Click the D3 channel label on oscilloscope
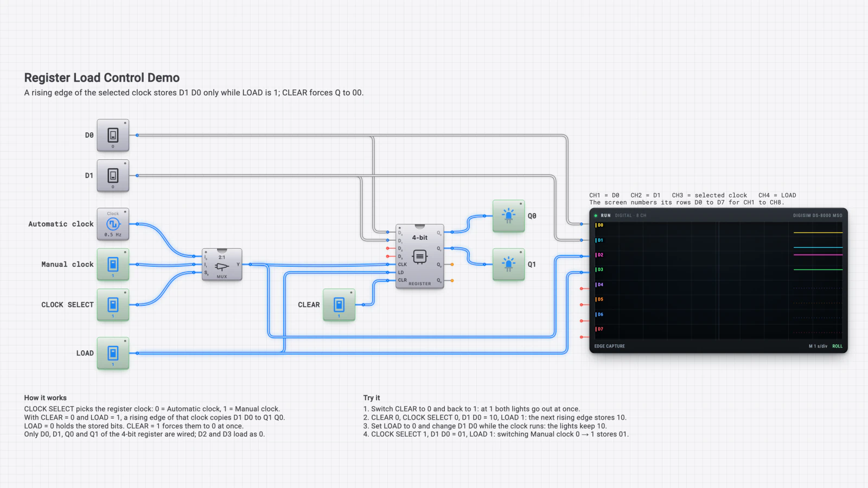The image size is (868, 488). (x=599, y=269)
